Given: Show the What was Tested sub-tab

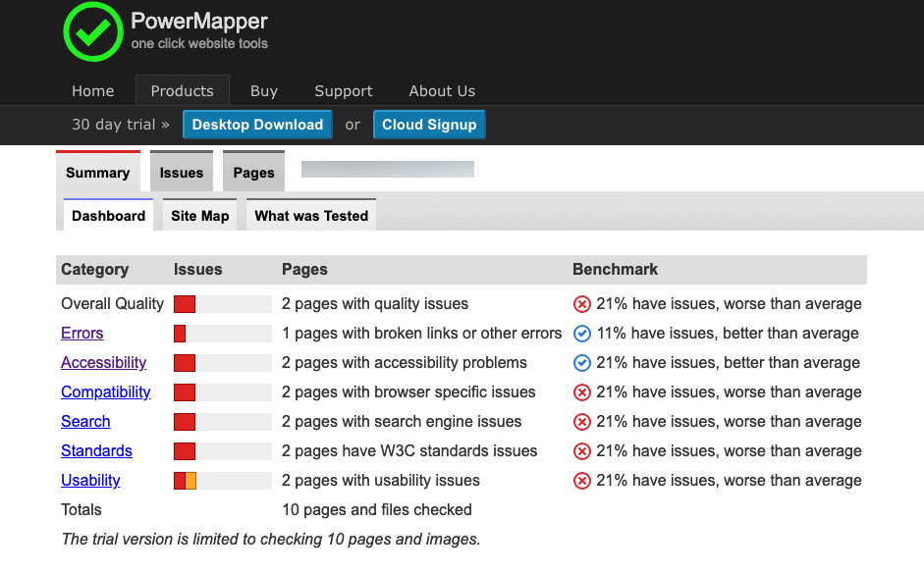Looking at the screenshot, I should (x=311, y=216).
